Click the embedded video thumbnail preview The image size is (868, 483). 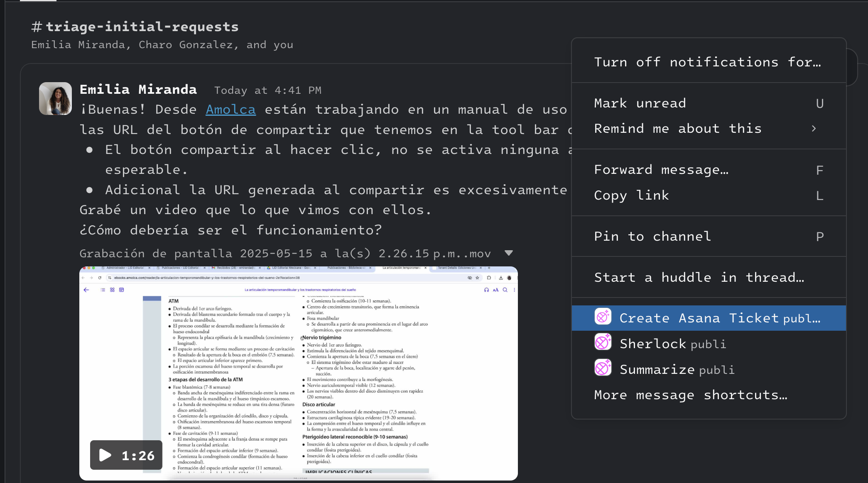[x=298, y=373]
